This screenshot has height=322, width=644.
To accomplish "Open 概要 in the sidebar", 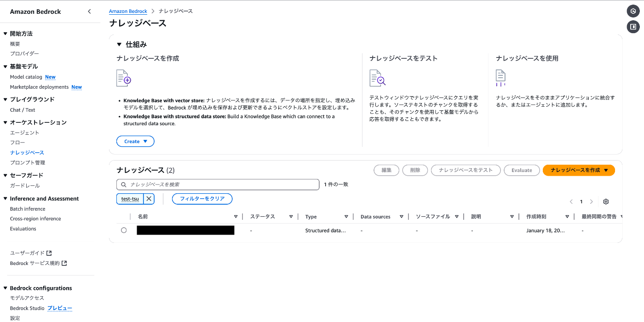I will [15, 44].
